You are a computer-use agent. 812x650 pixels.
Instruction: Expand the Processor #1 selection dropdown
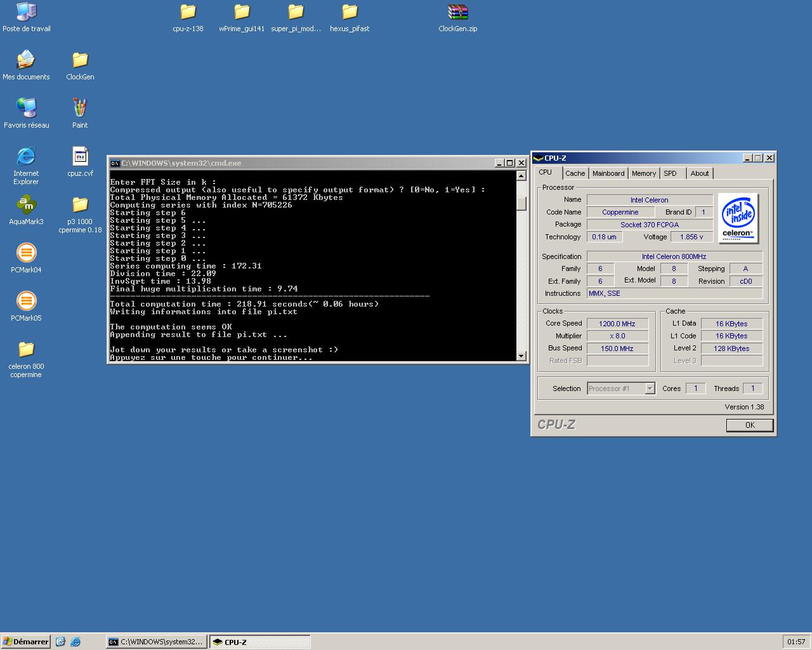coord(650,388)
